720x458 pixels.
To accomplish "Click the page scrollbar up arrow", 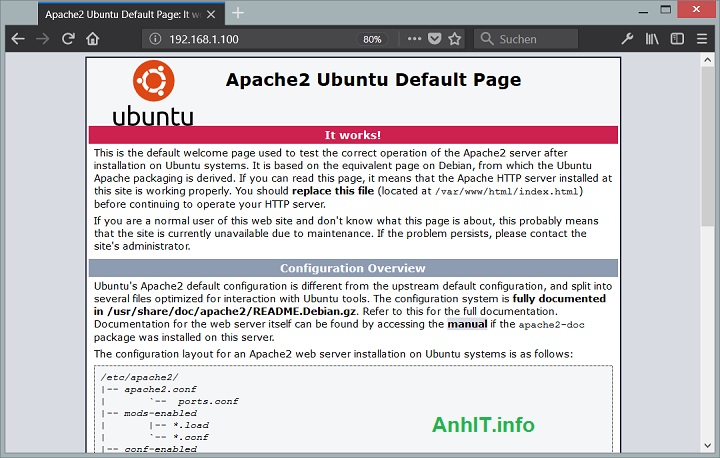I will click(x=707, y=59).
